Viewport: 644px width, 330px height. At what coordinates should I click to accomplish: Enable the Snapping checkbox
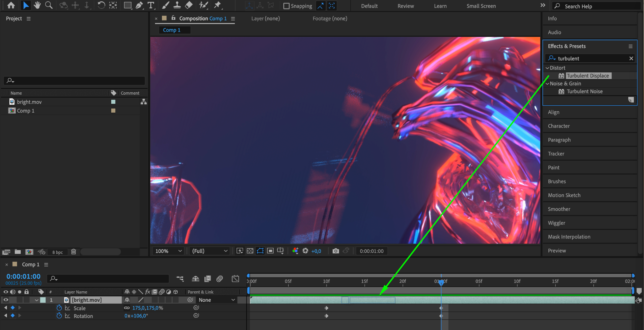point(286,6)
